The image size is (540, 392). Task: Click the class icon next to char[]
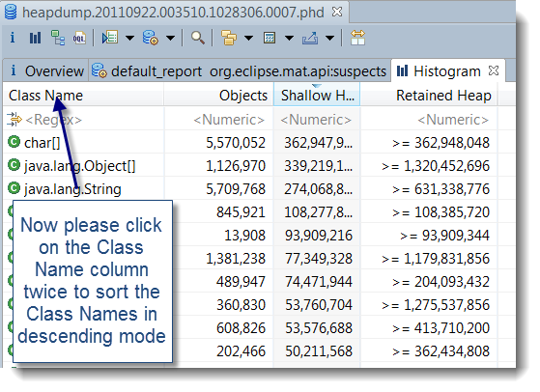click(x=14, y=142)
